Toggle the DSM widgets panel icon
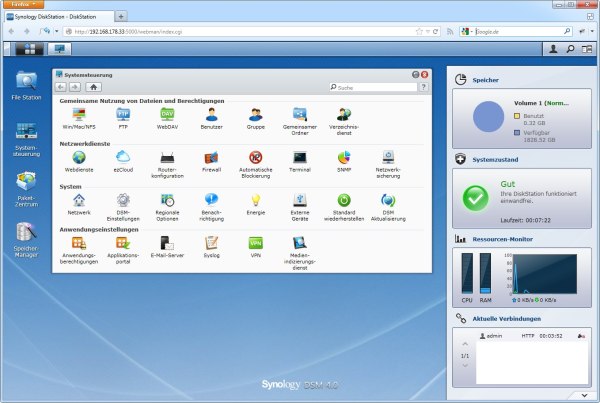This screenshot has height=403, width=600. (587, 49)
